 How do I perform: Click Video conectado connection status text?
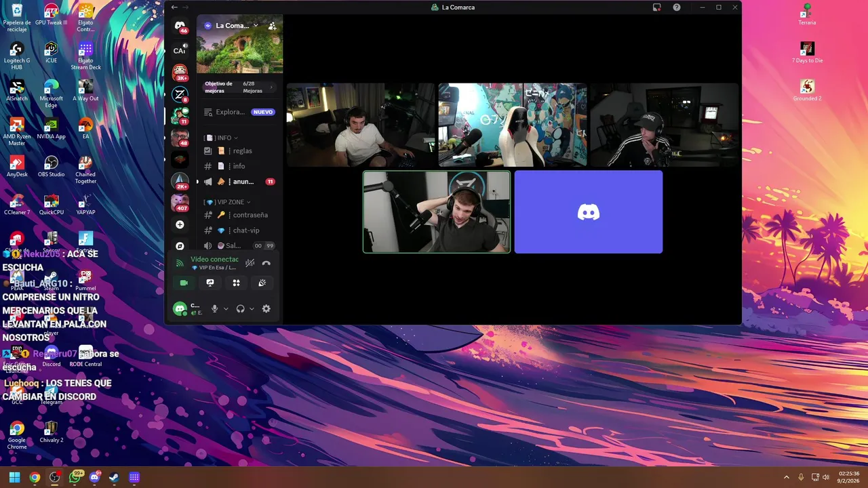click(x=214, y=259)
